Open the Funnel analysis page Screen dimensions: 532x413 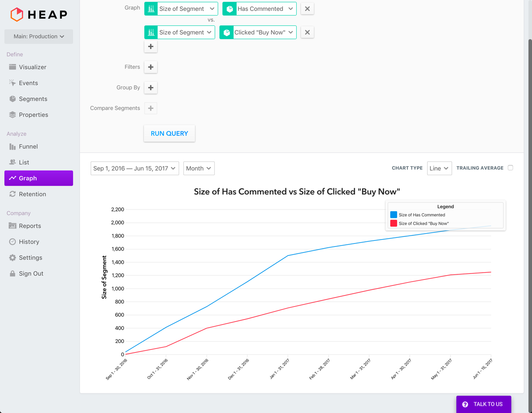click(28, 146)
